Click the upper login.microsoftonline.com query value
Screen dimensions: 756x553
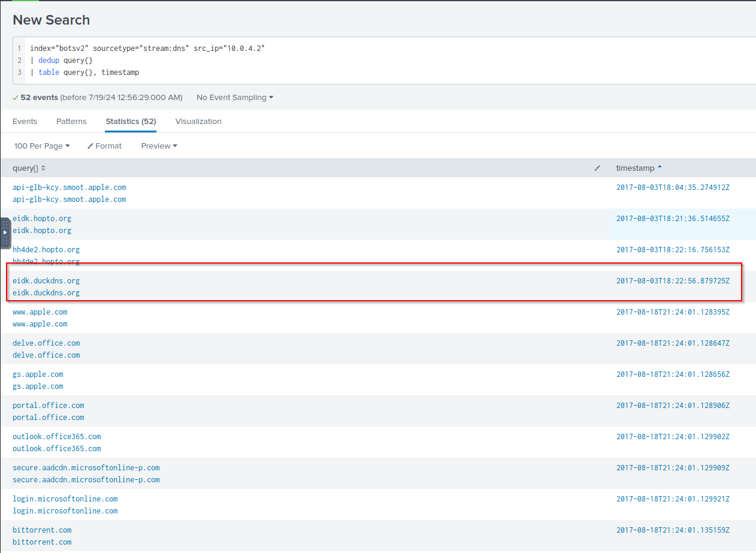[x=65, y=499]
